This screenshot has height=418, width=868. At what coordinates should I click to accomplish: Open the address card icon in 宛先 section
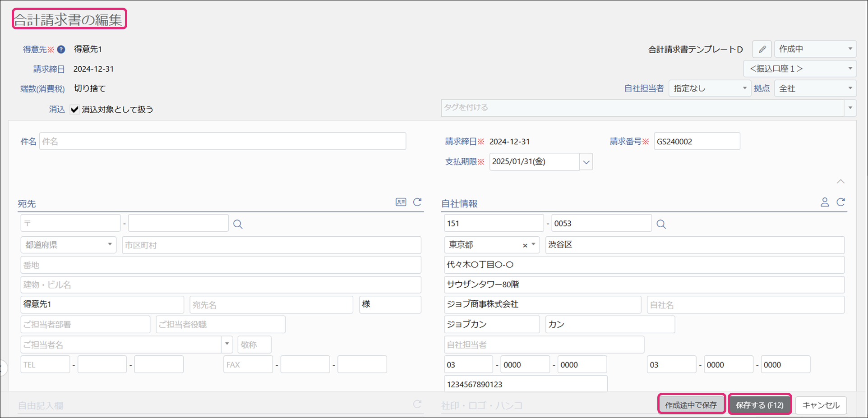tap(401, 202)
